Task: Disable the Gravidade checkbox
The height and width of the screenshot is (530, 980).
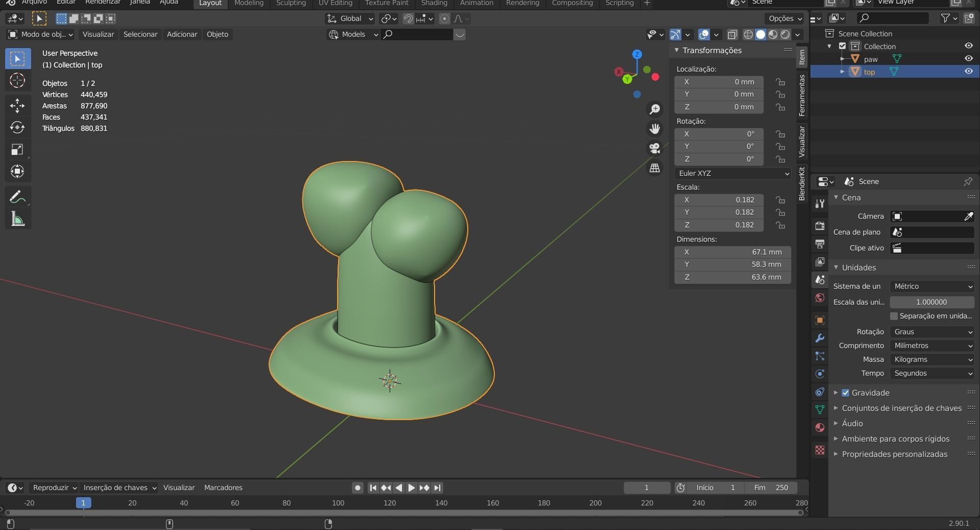Action: (x=845, y=393)
